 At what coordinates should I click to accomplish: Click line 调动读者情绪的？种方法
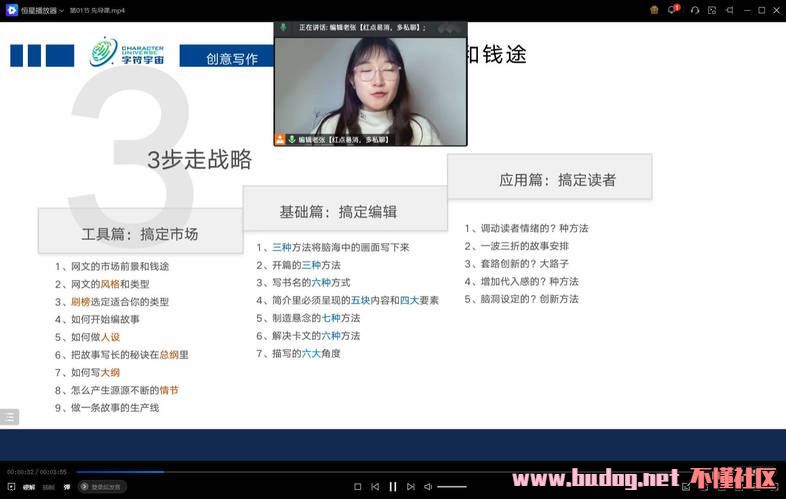point(526,228)
